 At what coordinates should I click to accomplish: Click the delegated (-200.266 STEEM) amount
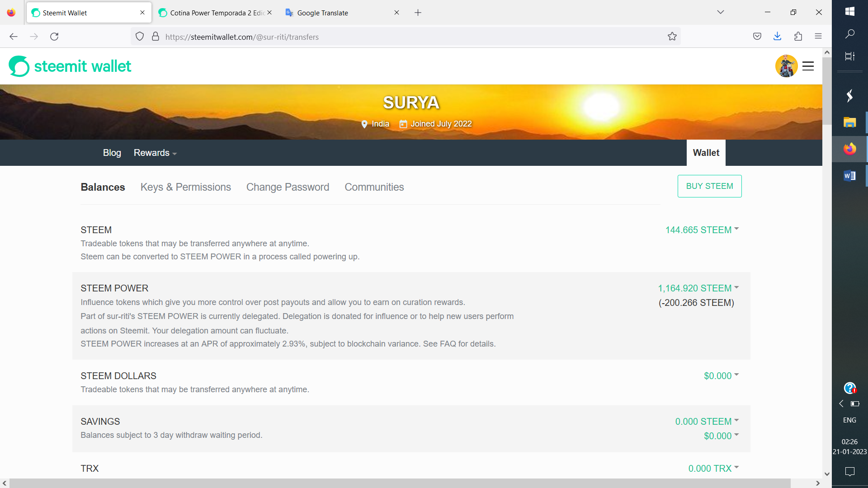pos(696,303)
